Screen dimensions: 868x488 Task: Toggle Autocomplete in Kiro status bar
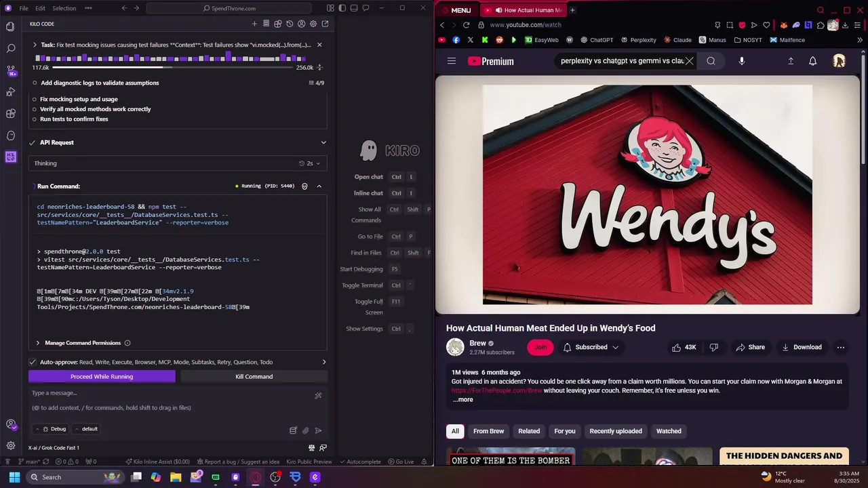click(x=360, y=462)
